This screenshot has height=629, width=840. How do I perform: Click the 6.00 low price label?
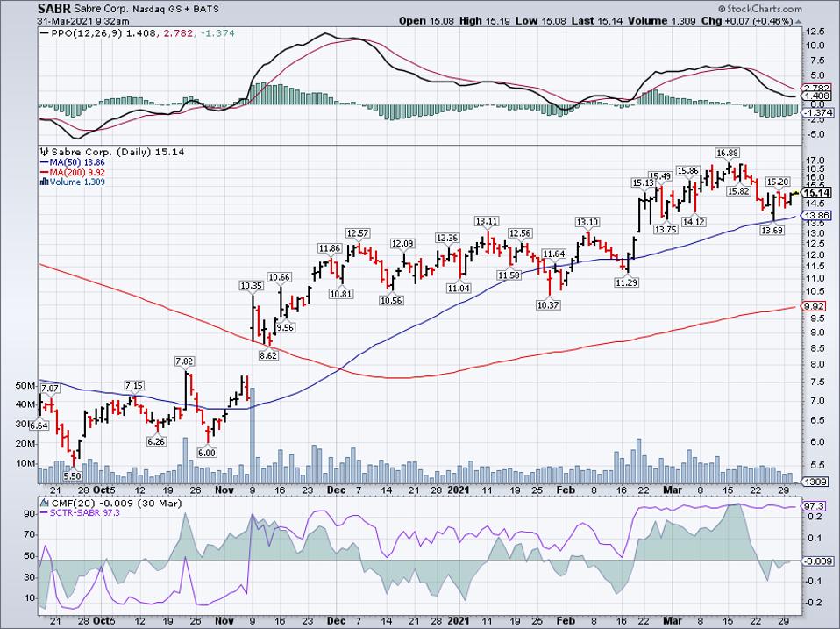[x=207, y=453]
